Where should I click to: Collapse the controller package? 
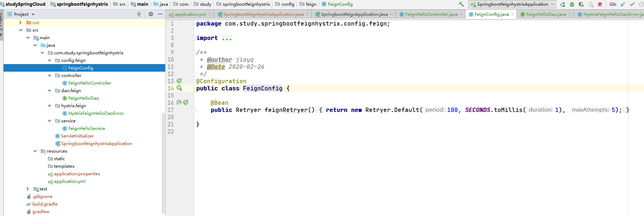pyautogui.click(x=49, y=75)
